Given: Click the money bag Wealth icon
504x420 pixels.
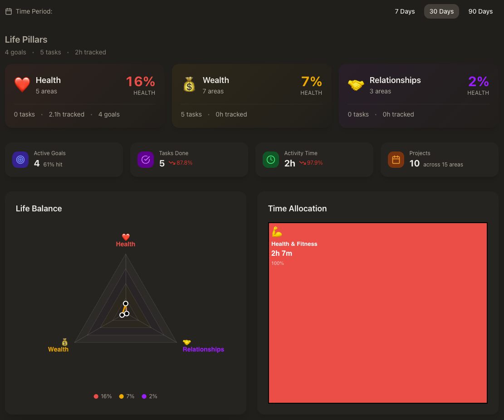Looking at the screenshot, I should (189, 85).
